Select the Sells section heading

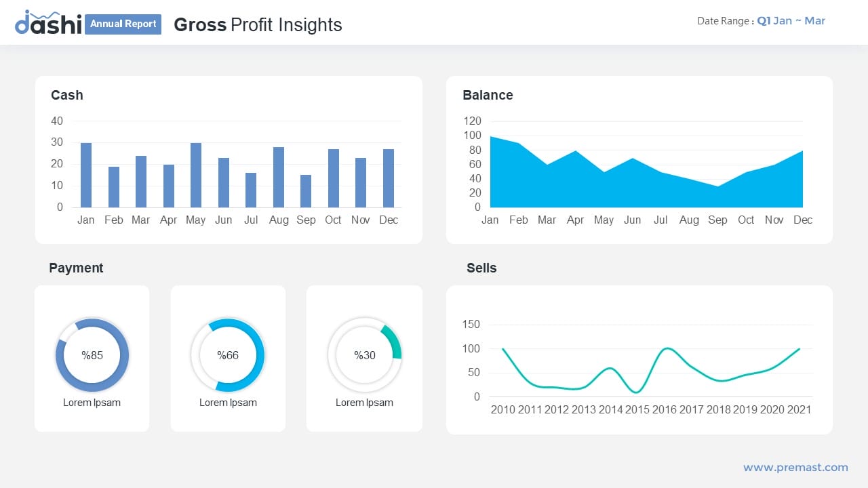pyautogui.click(x=481, y=268)
